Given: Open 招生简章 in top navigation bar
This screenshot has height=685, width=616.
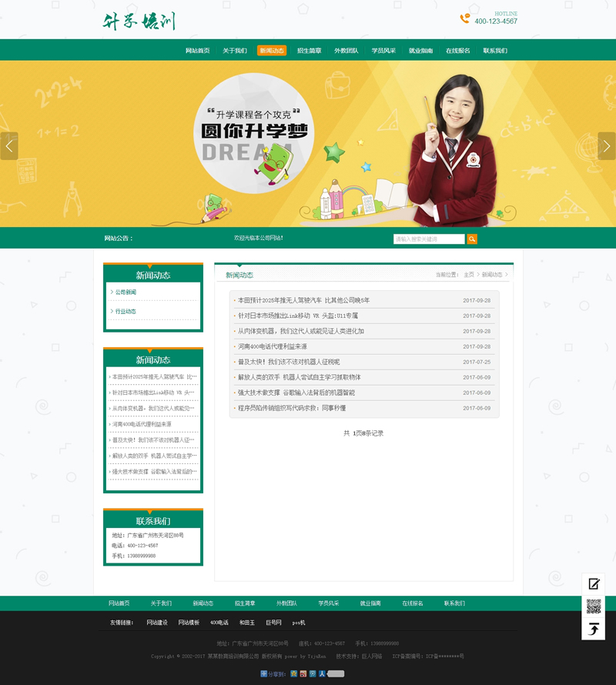Looking at the screenshot, I should (x=309, y=51).
